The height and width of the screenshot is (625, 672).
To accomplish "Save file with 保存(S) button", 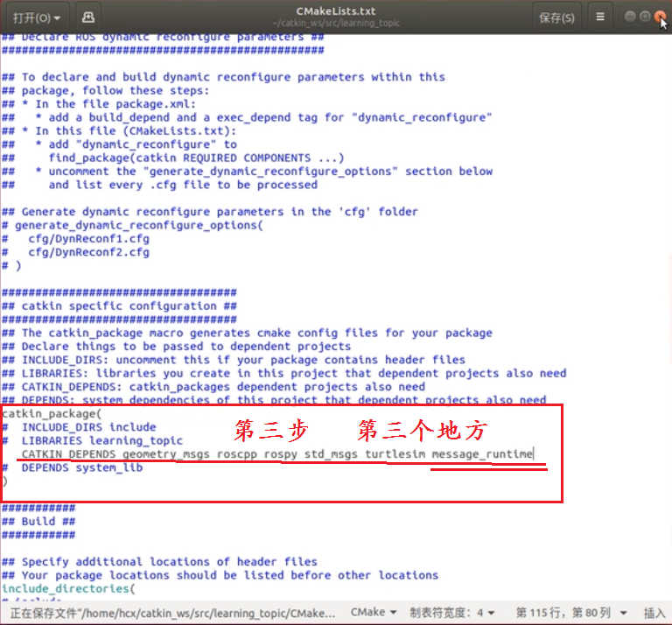I will coord(556,18).
